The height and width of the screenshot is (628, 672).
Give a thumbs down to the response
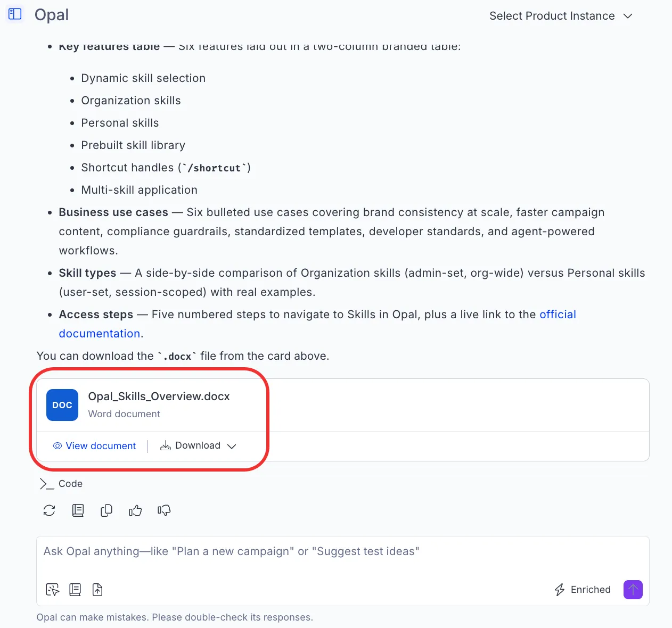[x=164, y=510]
